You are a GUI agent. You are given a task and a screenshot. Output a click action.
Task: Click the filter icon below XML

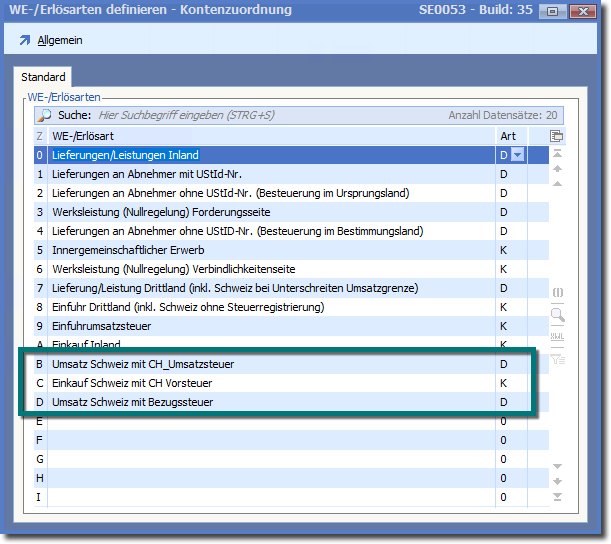[557, 356]
